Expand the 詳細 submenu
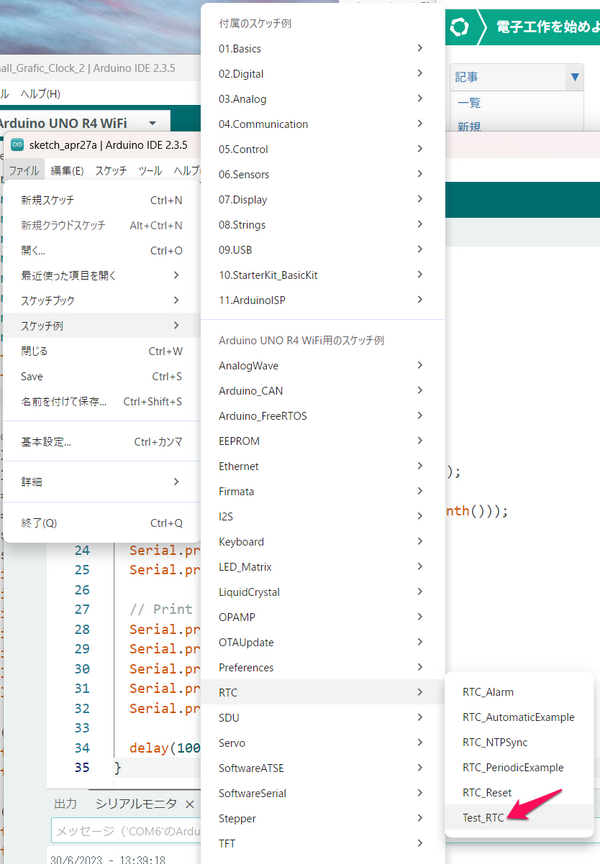The image size is (600, 864). (x=101, y=482)
